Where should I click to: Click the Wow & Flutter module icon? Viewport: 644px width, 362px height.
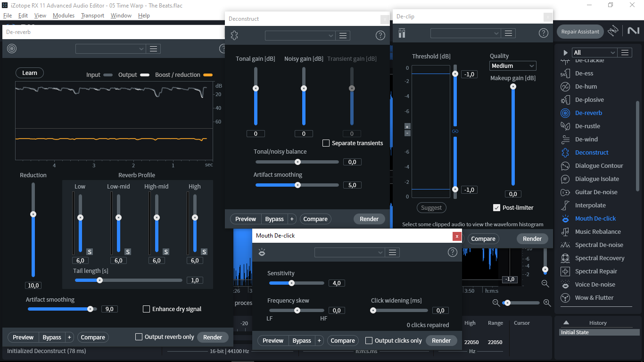[x=565, y=298]
